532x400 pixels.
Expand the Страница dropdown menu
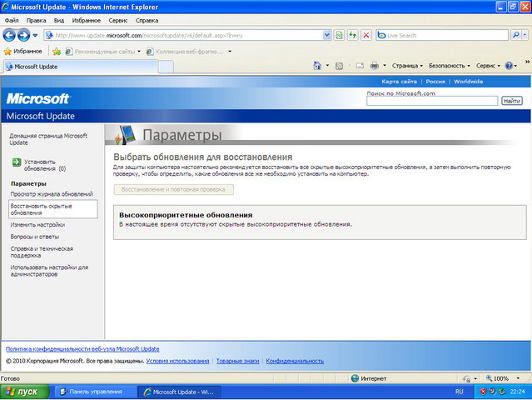pos(409,66)
